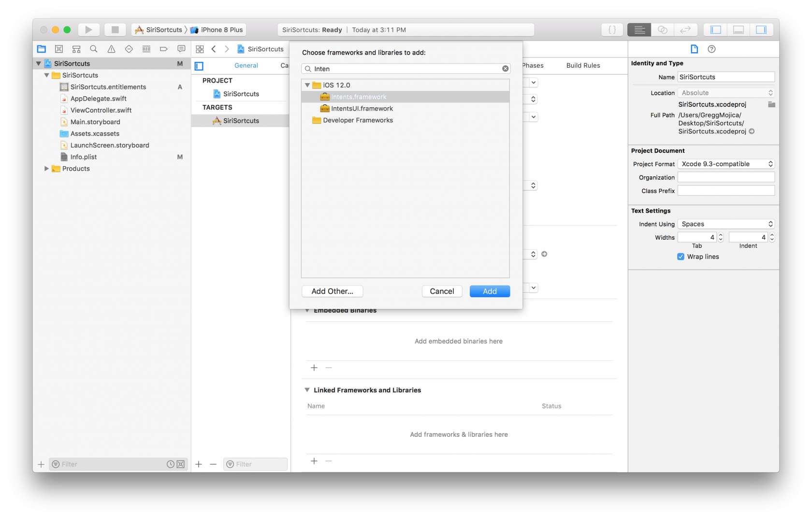Viewport: 812px width, 519px height.
Task: Clear the Inten search field
Action: [x=505, y=68]
